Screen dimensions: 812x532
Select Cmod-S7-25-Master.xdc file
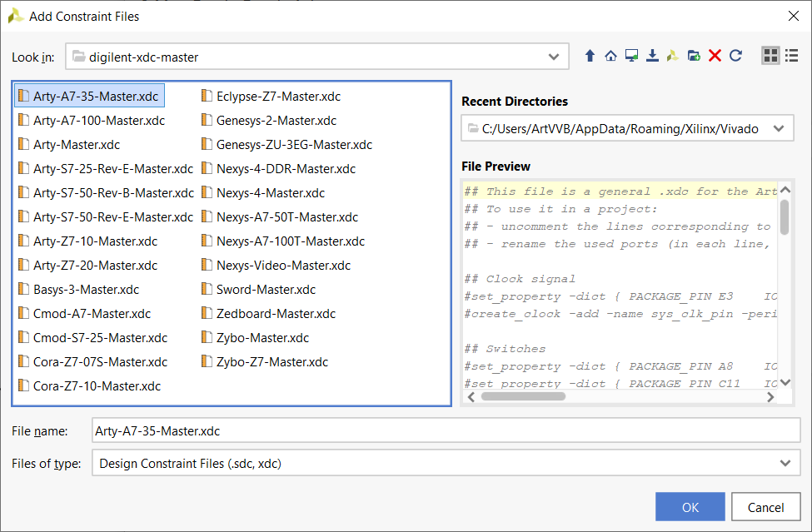click(x=92, y=338)
